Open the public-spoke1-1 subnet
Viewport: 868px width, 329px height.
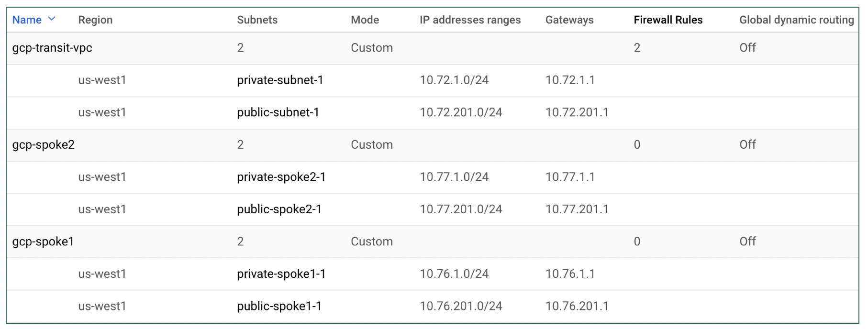point(280,306)
